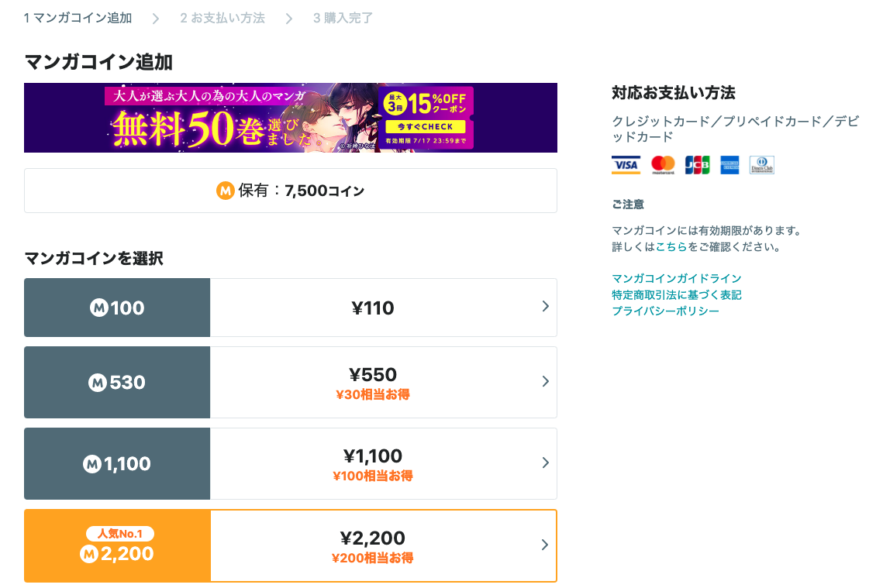Open マンガコインガイドライン guidelines link
Viewport: 876px width, 588px height.
(x=675, y=278)
